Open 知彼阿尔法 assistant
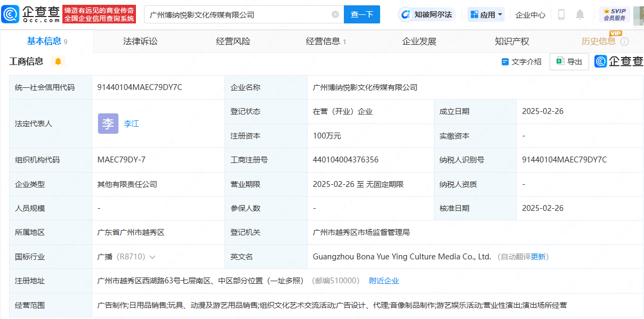 427,14
